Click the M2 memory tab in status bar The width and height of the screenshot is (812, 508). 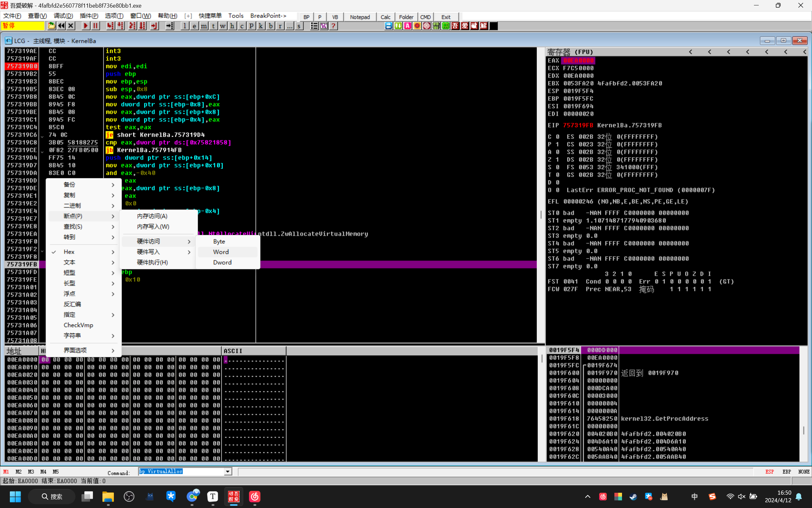18,472
